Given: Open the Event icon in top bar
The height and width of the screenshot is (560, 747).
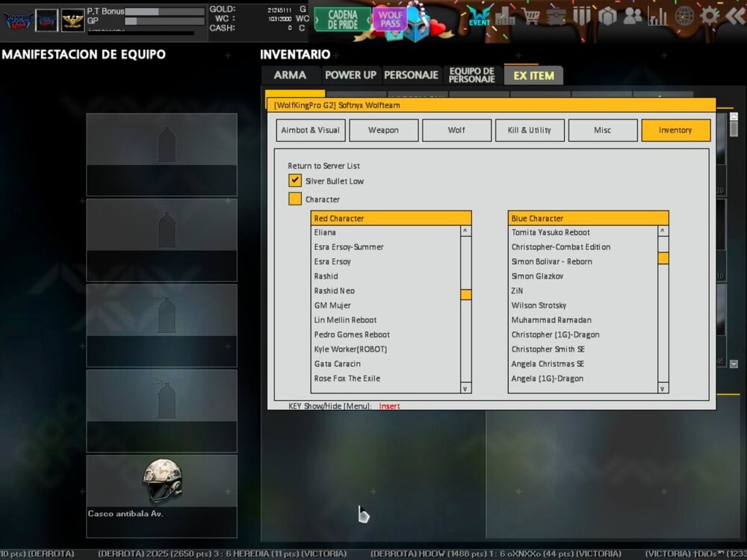Looking at the screenshot, I should point(479,16).
